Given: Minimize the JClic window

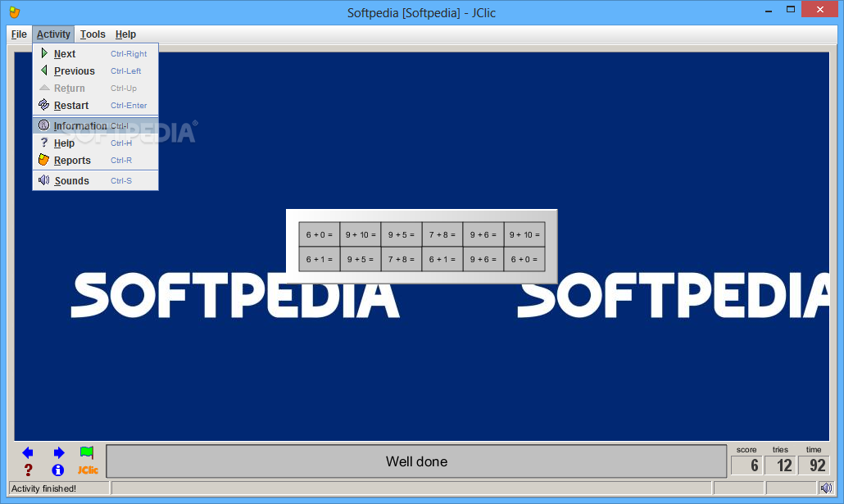Looking at the screenshot, I should click(768, 10).
